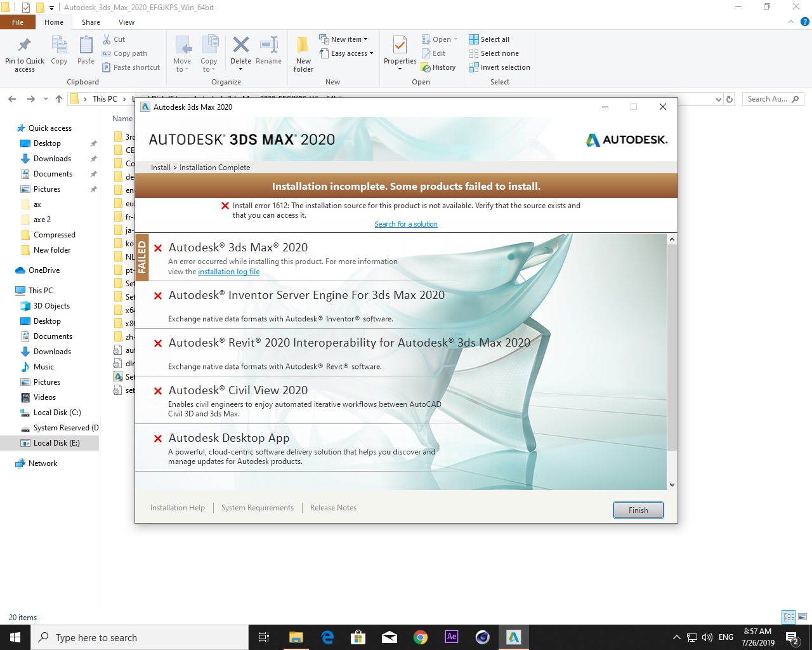The height and width of the screenshot is (650, 812).
Task: Select OneDrive in navigation pane
Action: pos(44,270)
